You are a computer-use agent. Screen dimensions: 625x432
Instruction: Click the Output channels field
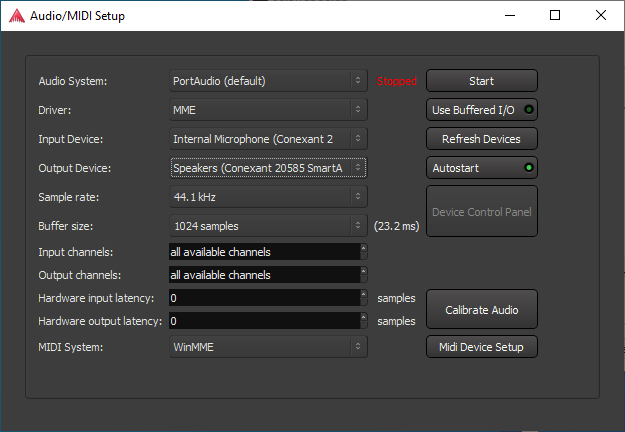click(262, 274)
